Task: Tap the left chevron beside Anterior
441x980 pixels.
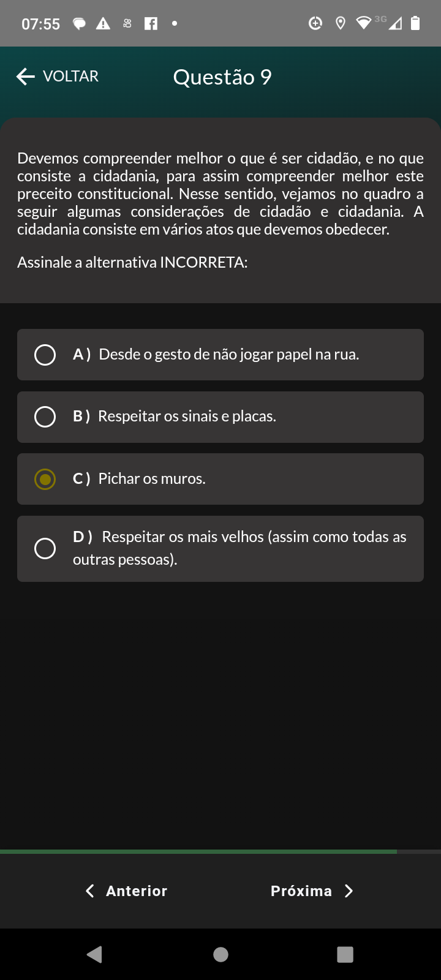Action: (x=90, y=891)
